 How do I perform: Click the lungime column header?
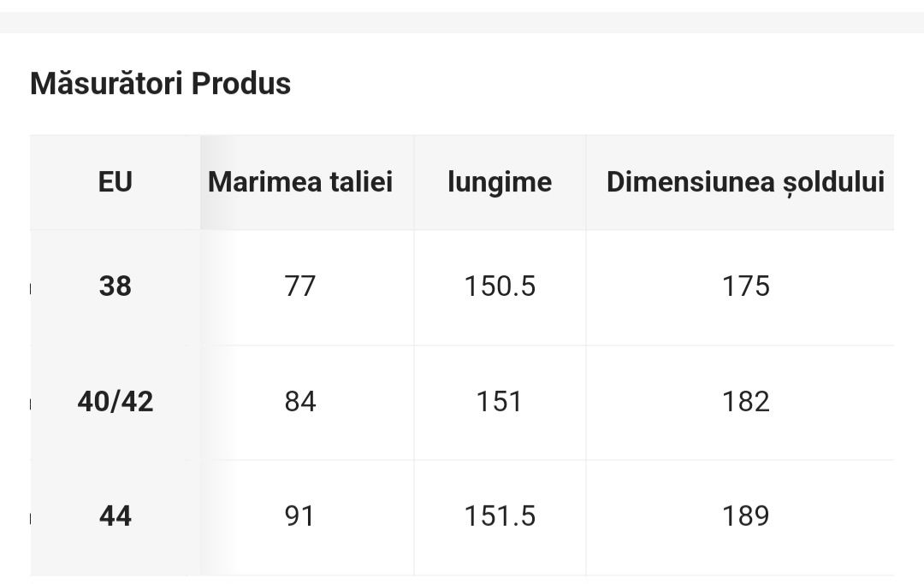(500, 182)
